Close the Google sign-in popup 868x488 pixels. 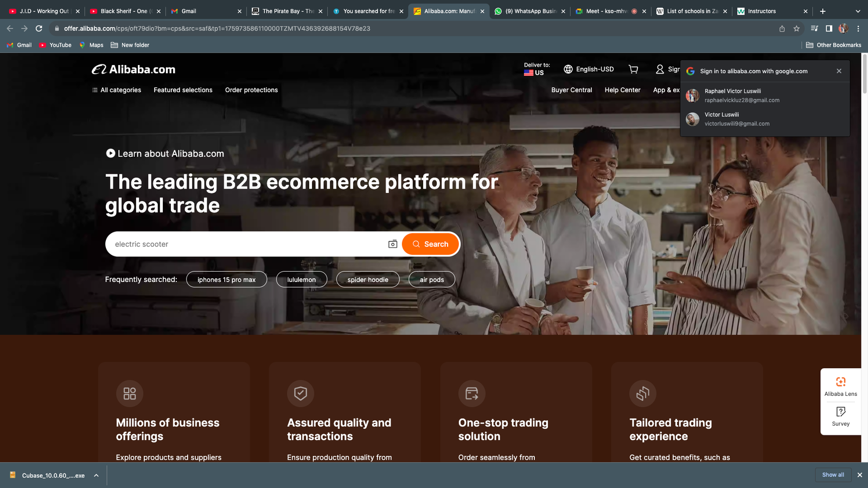(839, 71)
